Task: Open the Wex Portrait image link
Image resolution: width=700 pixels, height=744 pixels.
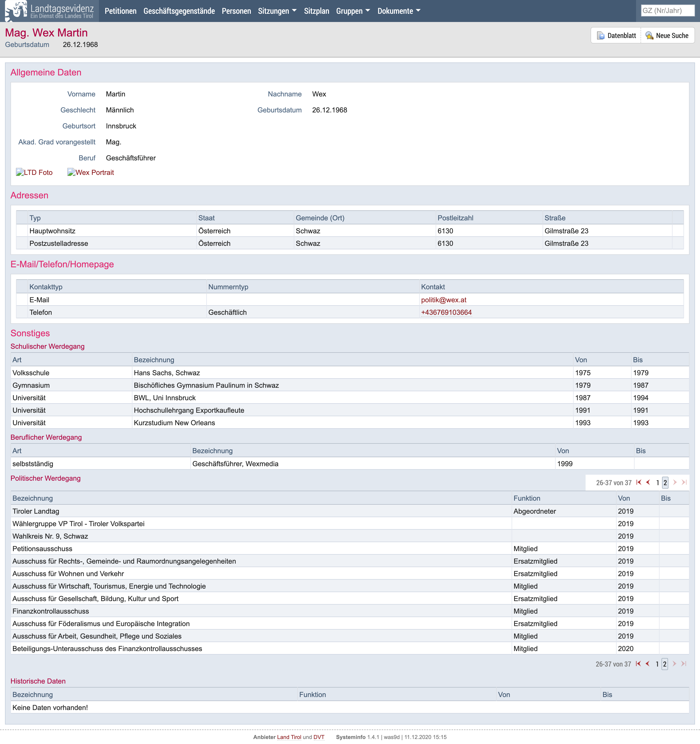Action: click(90, 173)
